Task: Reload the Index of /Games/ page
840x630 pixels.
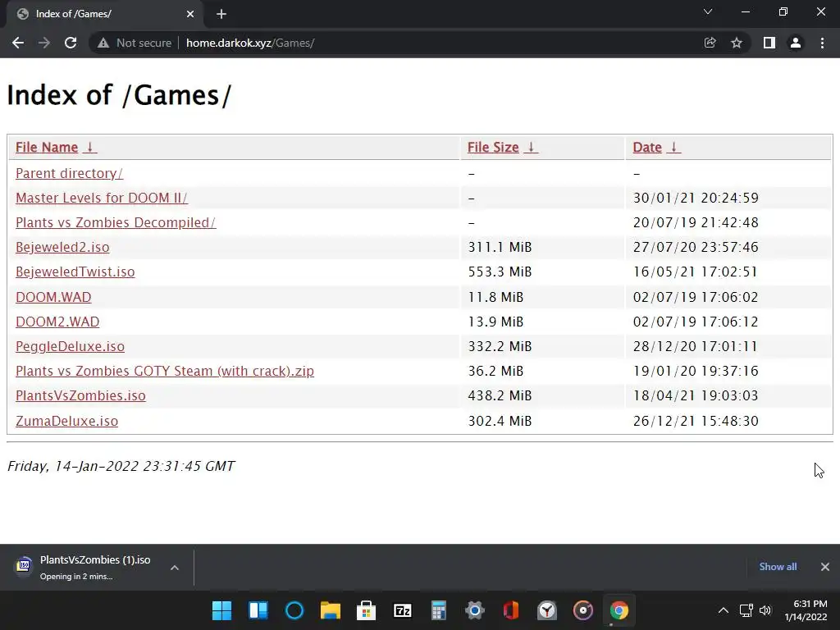Action: (71, 43)
